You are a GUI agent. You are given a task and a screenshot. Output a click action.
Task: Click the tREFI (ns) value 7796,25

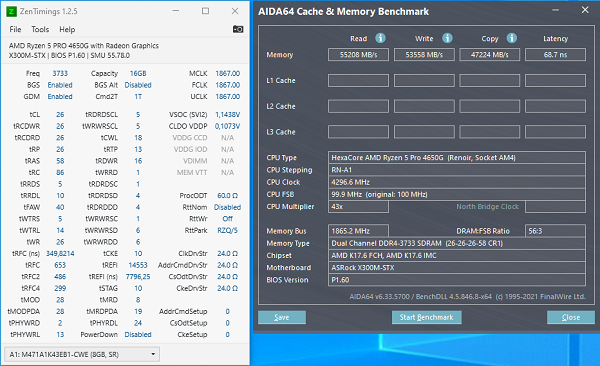pyautogui.click(x=138, y=276)
